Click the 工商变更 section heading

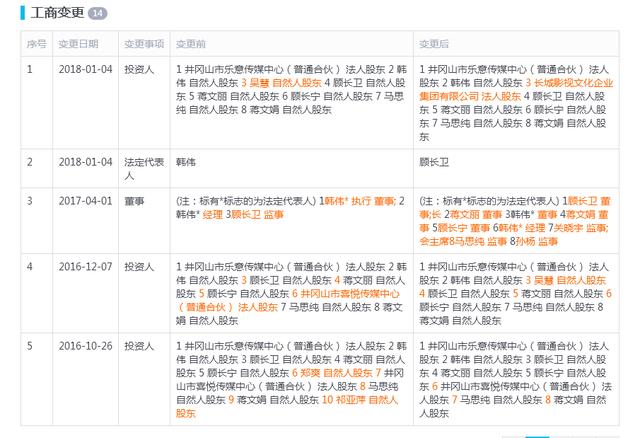(58, 13)
